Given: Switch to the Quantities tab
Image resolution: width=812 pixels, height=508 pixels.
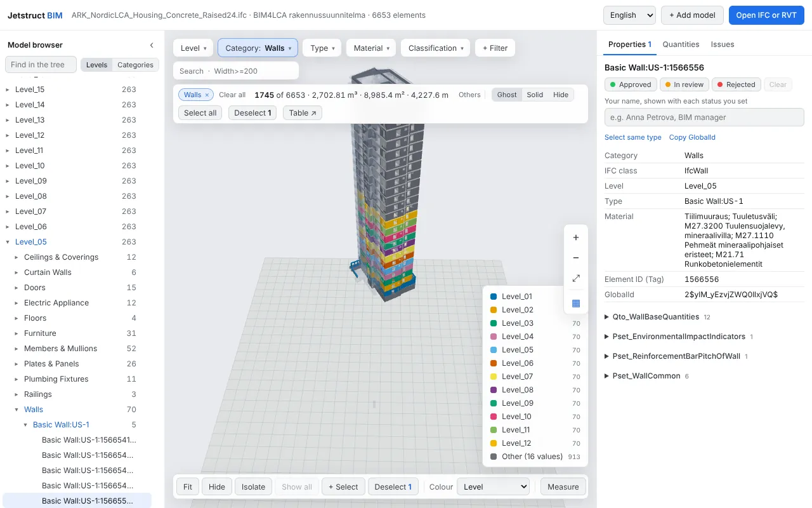Looking at the screenshot, I should (681, 44).
